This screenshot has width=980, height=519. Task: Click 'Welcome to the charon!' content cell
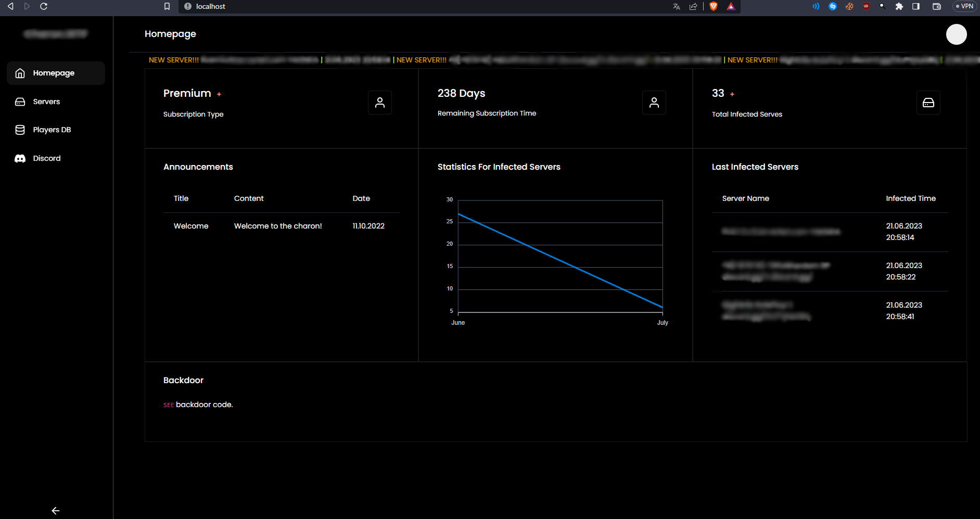[278, 226]
